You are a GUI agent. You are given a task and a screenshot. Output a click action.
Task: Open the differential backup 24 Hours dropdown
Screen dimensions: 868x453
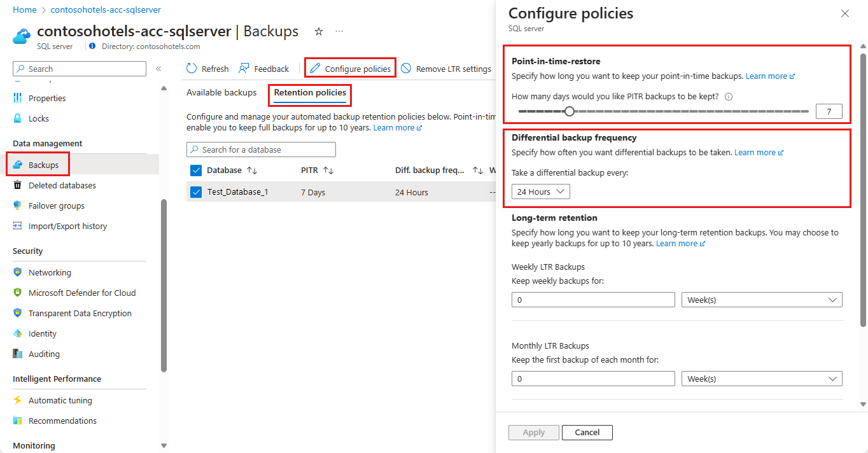point(540,192)
